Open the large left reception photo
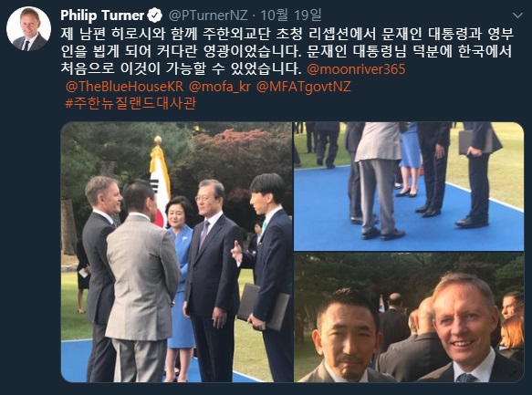 [177, 253]
